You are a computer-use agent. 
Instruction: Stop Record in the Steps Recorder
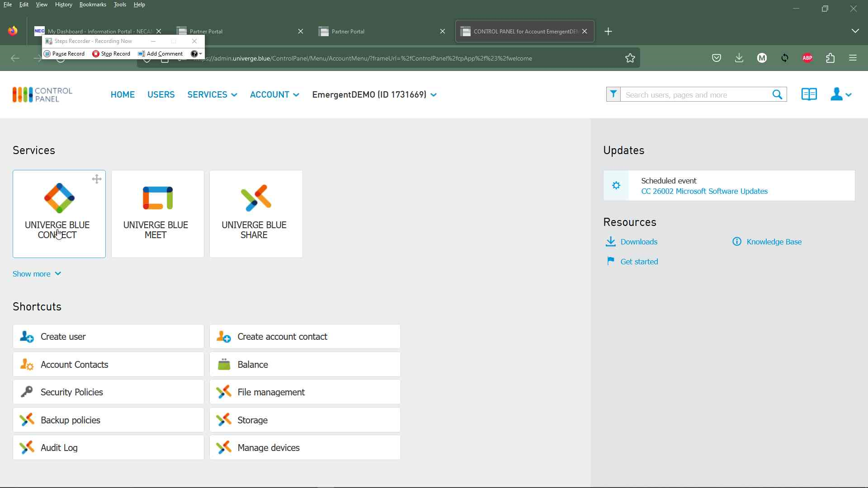point(111,54)
